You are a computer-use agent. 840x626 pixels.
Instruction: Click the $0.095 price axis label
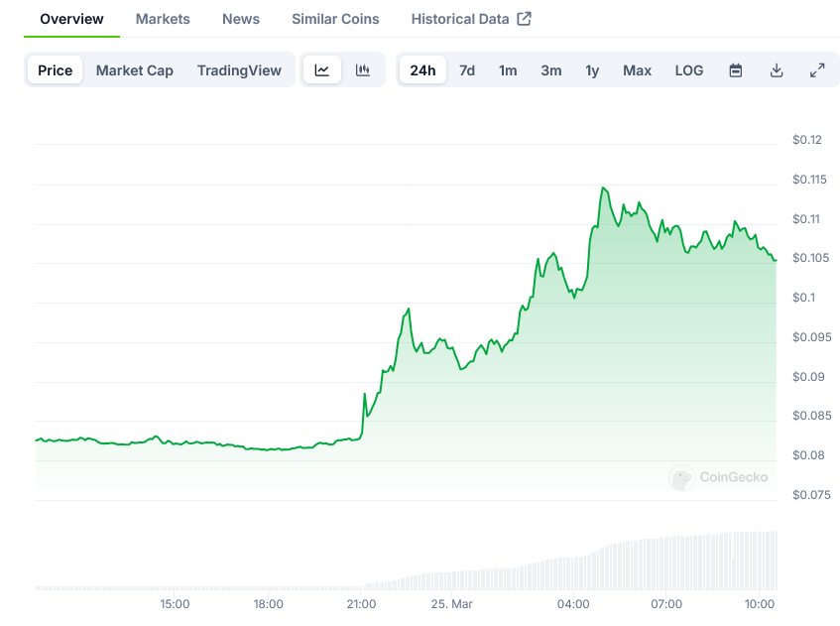[x=812, y=337]
